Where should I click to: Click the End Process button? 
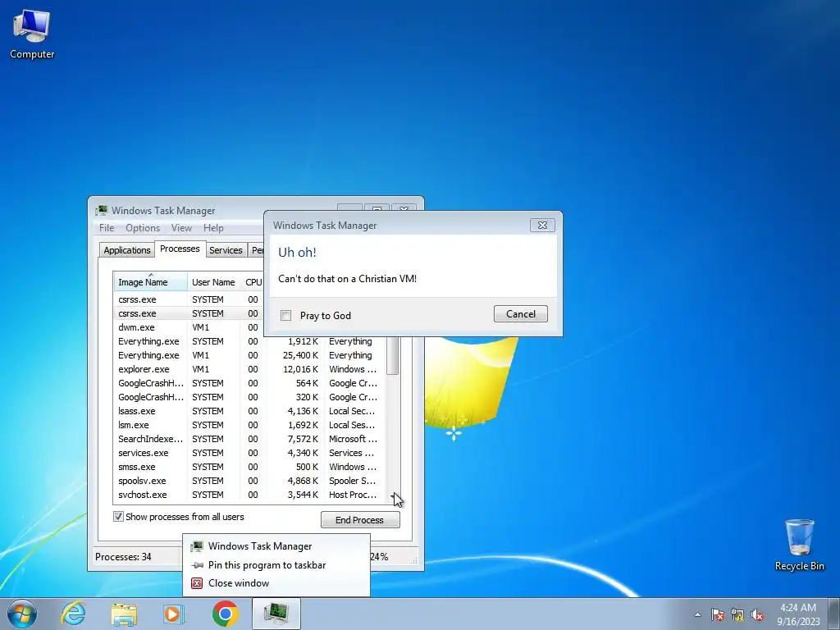click(x=360, y=519)
